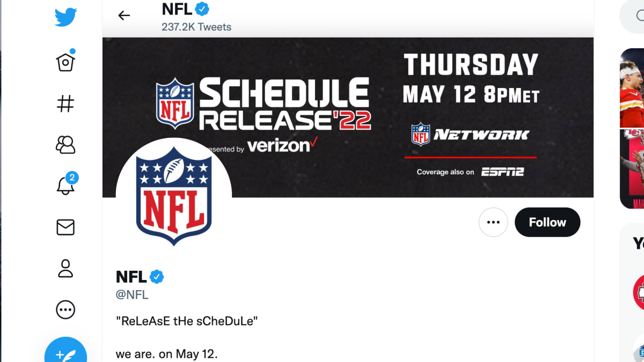The image size is (644, 362).
Task: Go to Home via house icon
Action: (x=65, y=62)
